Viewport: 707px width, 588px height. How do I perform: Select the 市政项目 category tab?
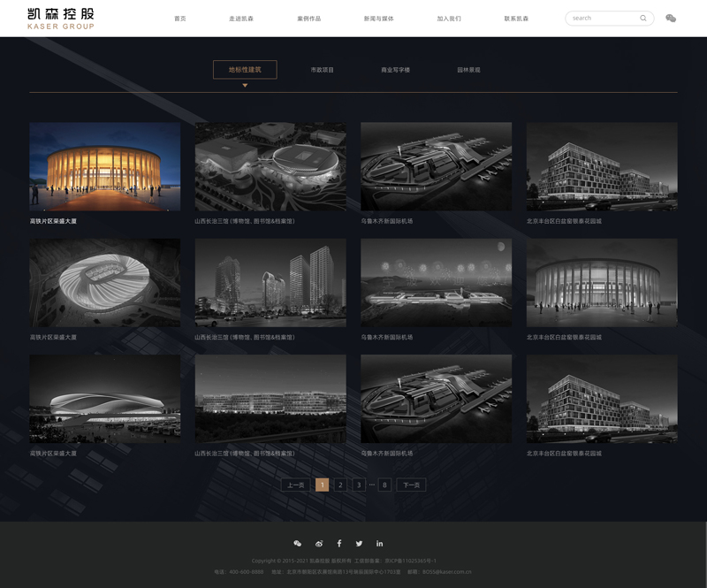pyautogui.click(x=322, y=70)
